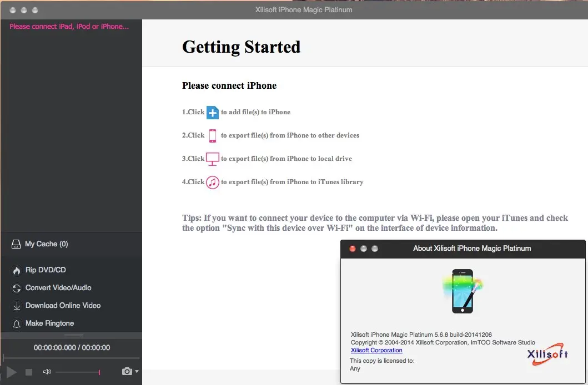The height and width of the screenshot is (385, 588).
Task: Choose Convert Video/Audio
Action: click(x=58, y=287)
